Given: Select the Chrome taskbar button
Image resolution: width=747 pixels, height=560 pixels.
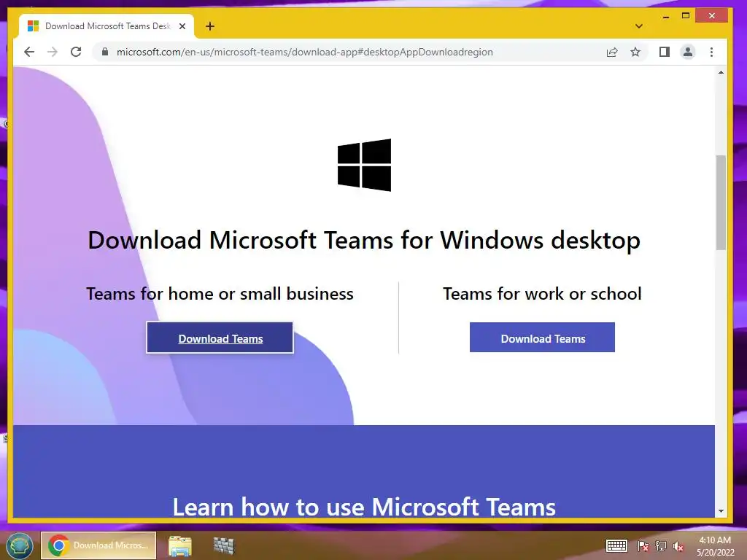Looking at the screenshot, I should coord(98,545).
